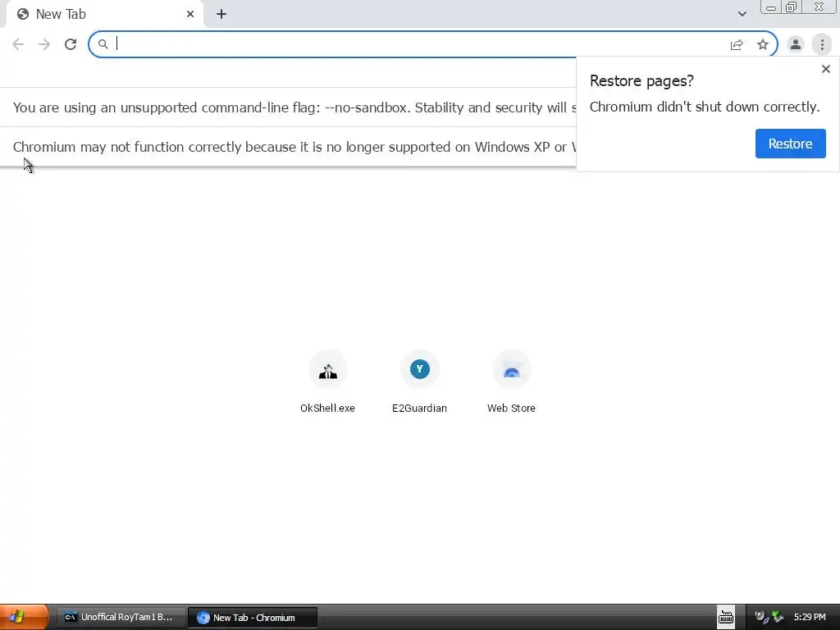Image resolution: width=840 pixels, height=630 pixels.
Task: Open the Windows Start button
Action: [x=24, y=617]
